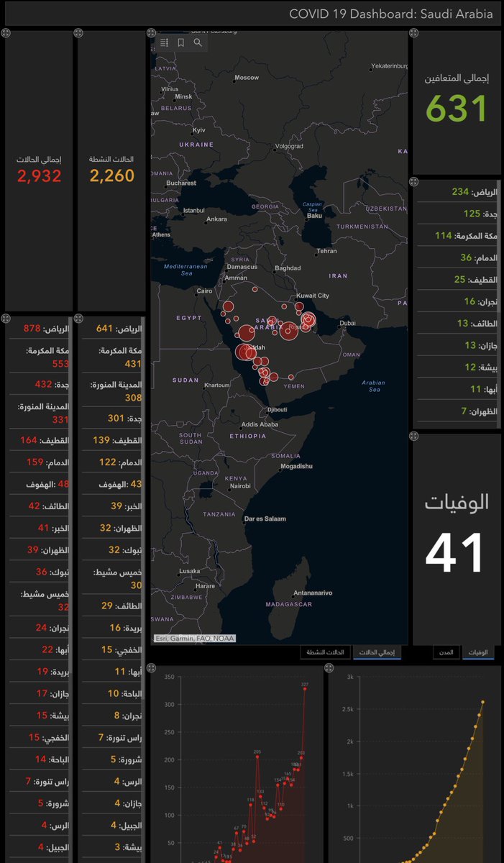Select راس تنورة 7 active cases row

pos(112,738)
